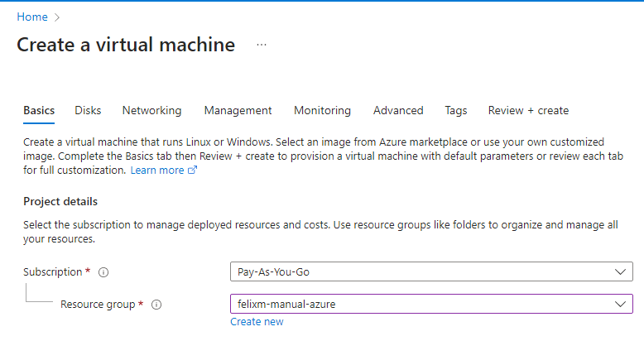
Task: Open the ellipsis menu beside the page title
Action: point(262,45)
